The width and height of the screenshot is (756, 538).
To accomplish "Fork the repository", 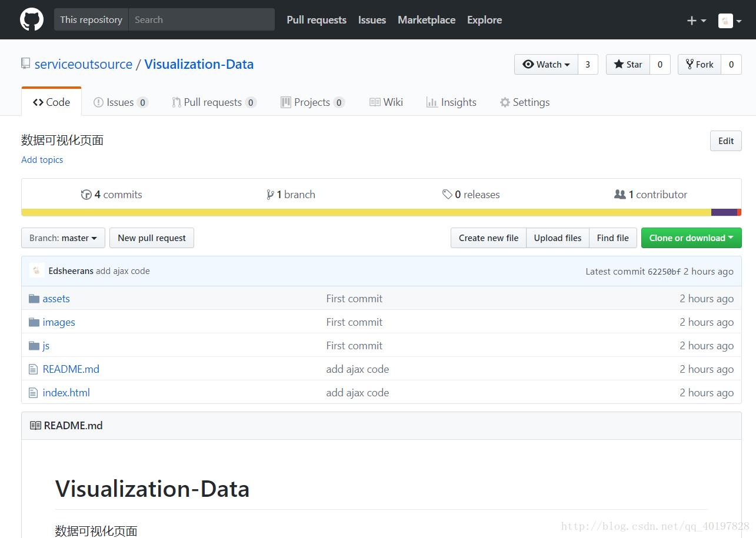I will coord(700,65).
